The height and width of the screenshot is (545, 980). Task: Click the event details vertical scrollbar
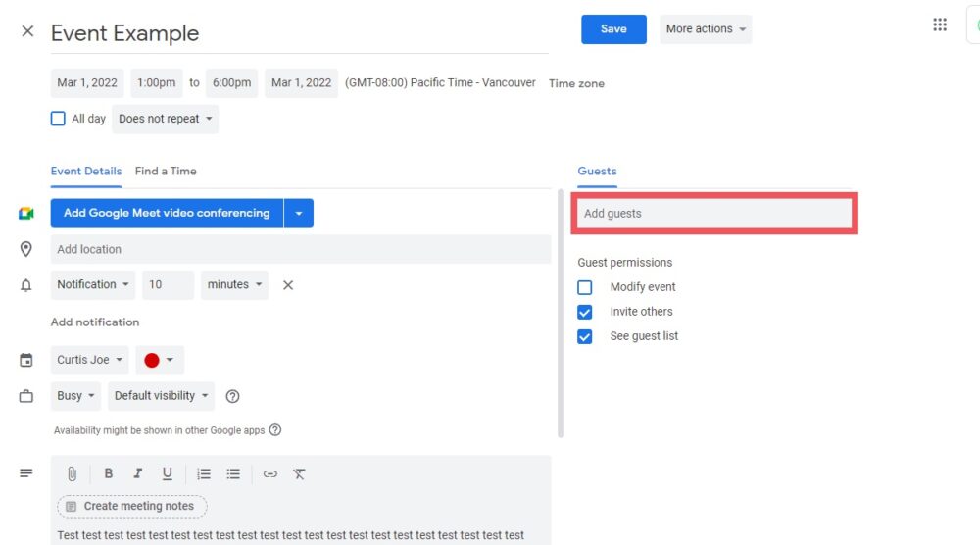561,313
